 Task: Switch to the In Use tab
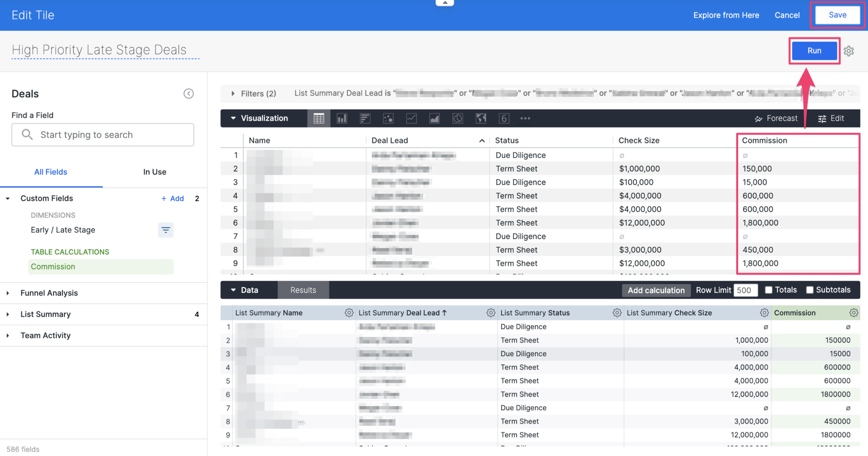(x=154, y=172)
